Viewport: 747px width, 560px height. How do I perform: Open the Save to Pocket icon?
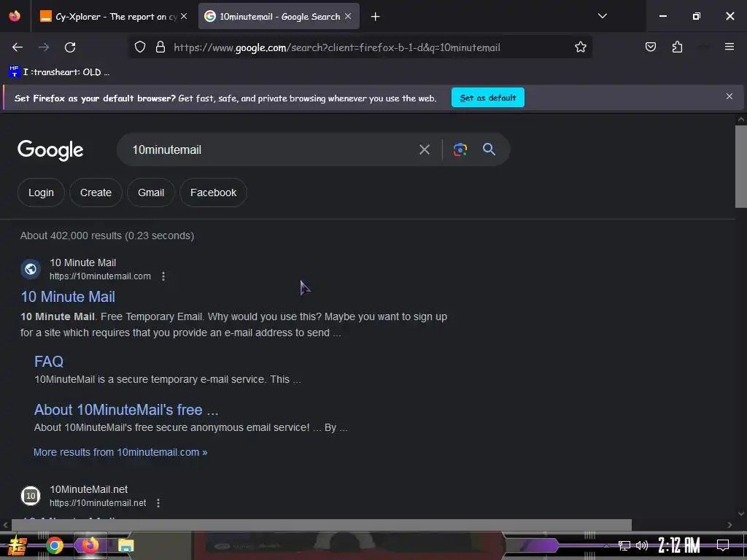[x=651, y=47]
